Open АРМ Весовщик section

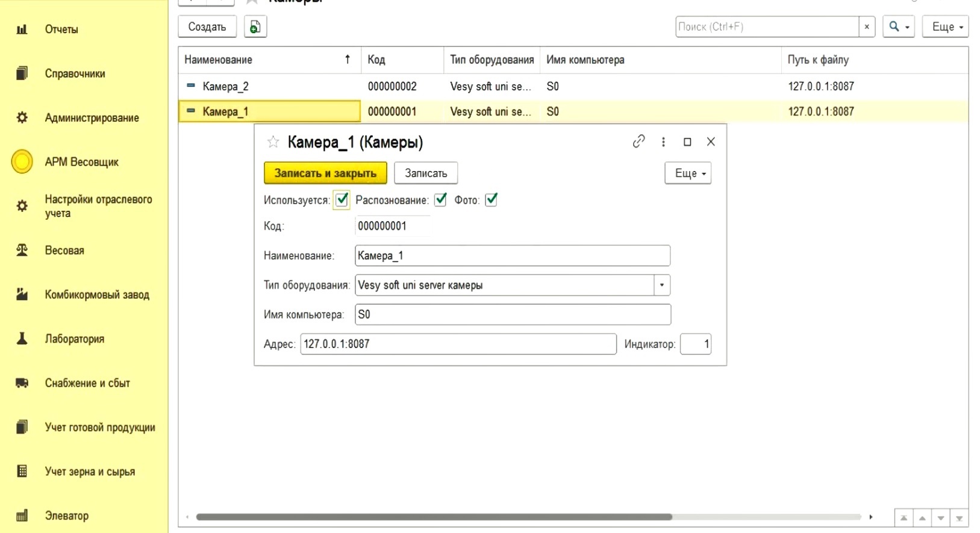81,161
